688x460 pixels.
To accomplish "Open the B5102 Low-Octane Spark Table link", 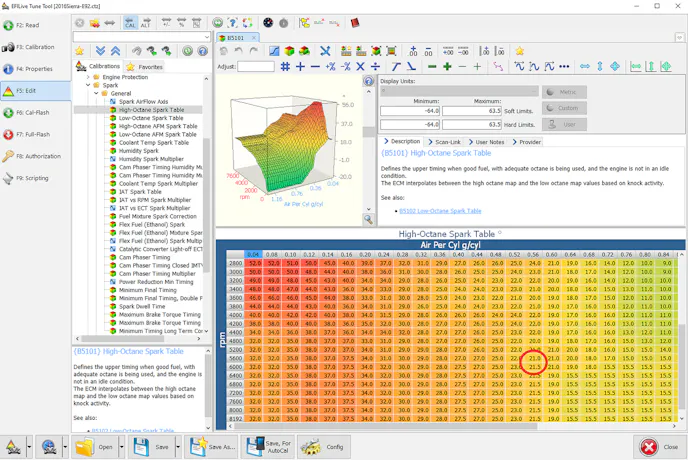I will pos(440,211).
